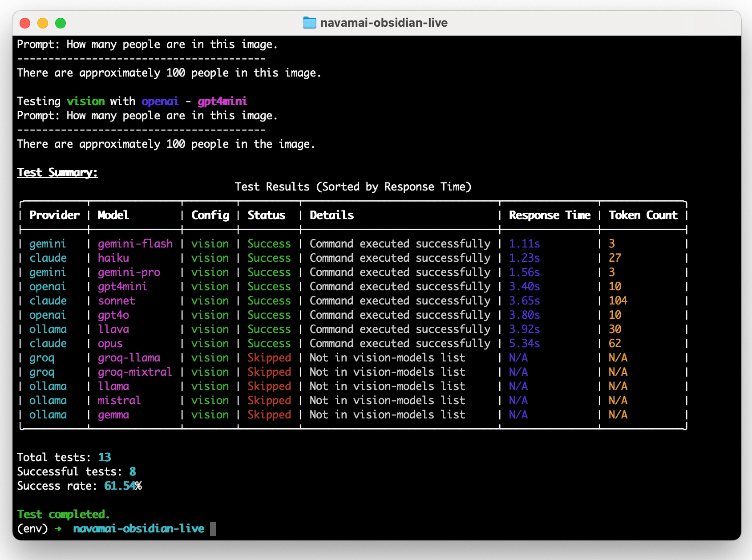Select the llava model cell
The height and width of the screenshot is (560, 752).
113,329
